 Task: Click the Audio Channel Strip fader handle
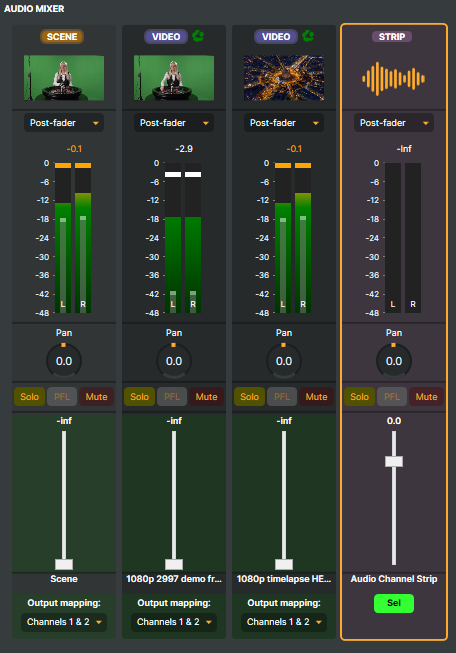[394, 461]
